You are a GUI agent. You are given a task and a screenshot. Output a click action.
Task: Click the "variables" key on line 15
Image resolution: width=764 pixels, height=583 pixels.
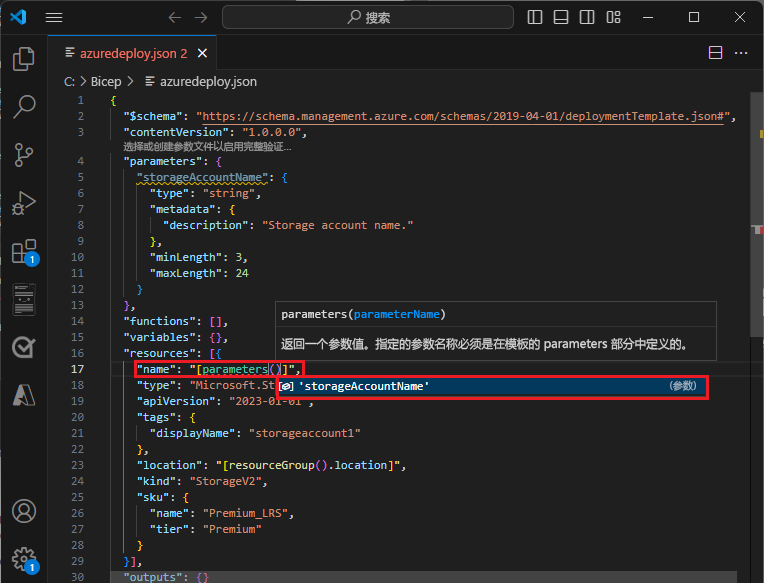pos(162,337)
